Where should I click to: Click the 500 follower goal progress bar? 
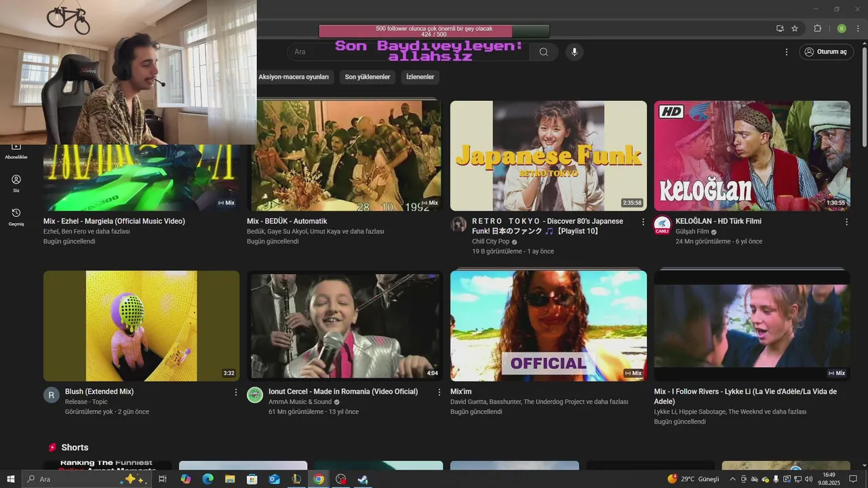(x=434, y=31)
